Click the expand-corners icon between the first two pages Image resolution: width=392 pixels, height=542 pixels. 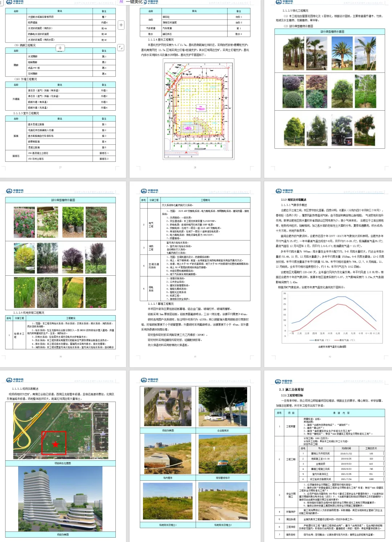pos(121,47)
